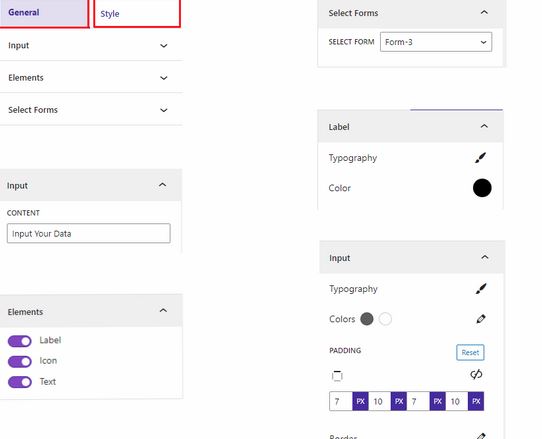542x439 pixels.
Task: Switch to the General tab
Action: click(44, 13)
